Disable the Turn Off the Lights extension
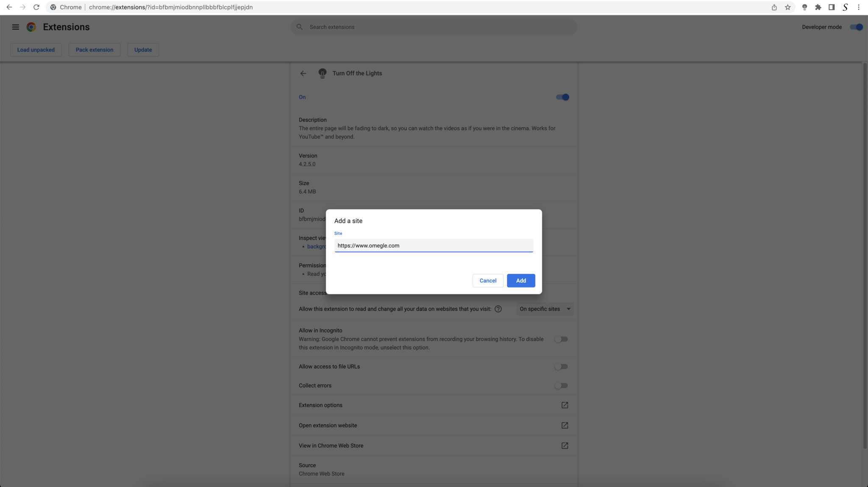Screen dimensions: 868x487 [561, 97]
